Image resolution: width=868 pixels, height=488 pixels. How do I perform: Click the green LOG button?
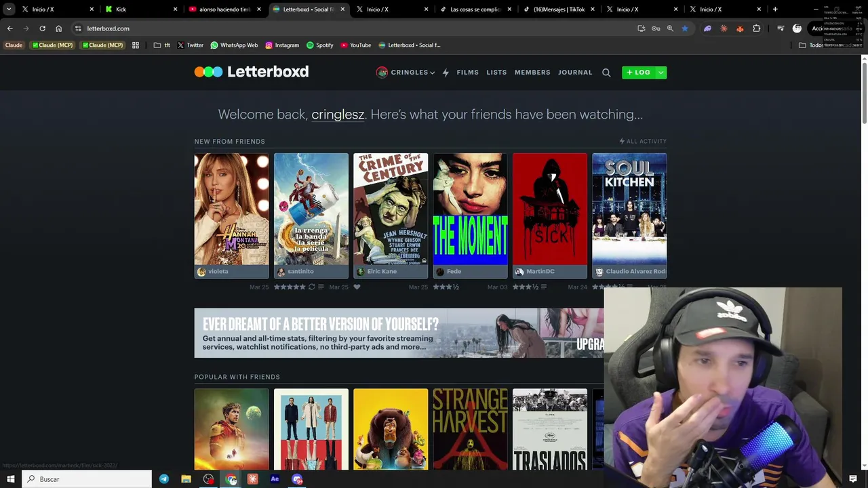click(638, 73)
